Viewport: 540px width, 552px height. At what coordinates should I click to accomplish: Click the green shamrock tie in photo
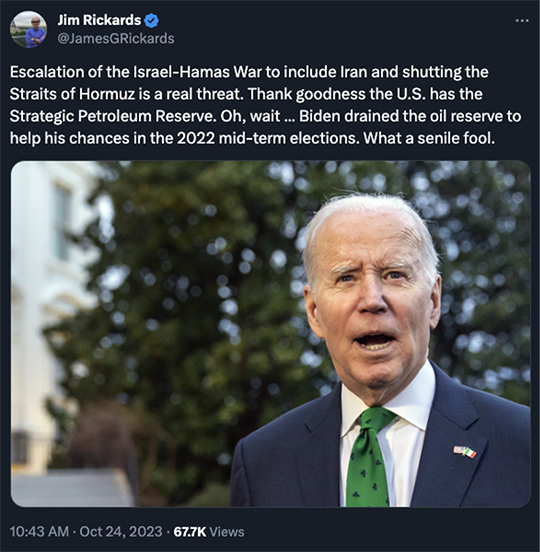(369, 457)
